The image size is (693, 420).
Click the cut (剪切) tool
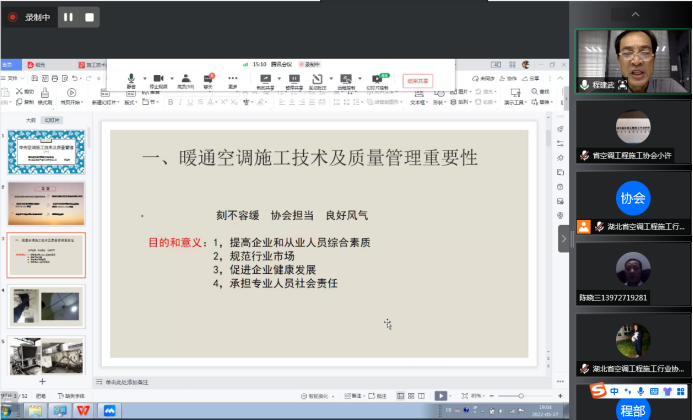point(25,92)
